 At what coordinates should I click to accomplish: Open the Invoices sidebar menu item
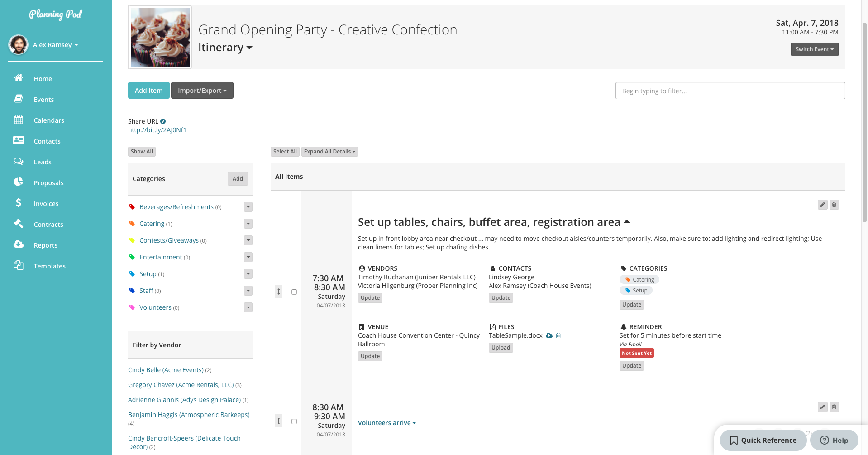[46, 204]
